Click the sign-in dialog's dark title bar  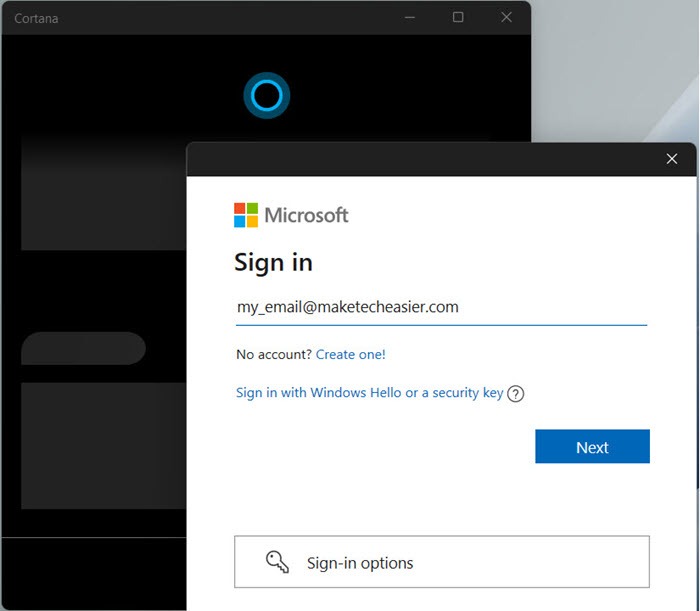(x=420, y=159)
